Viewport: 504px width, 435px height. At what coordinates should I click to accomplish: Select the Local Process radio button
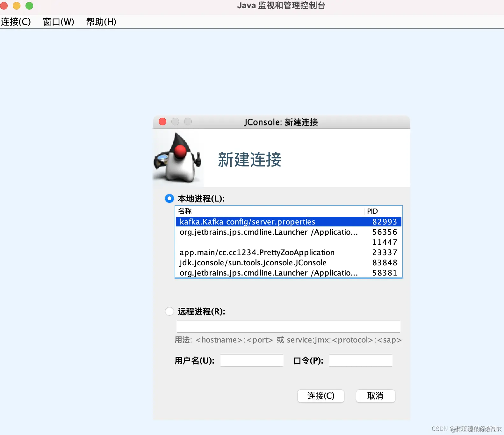[169, 198]
